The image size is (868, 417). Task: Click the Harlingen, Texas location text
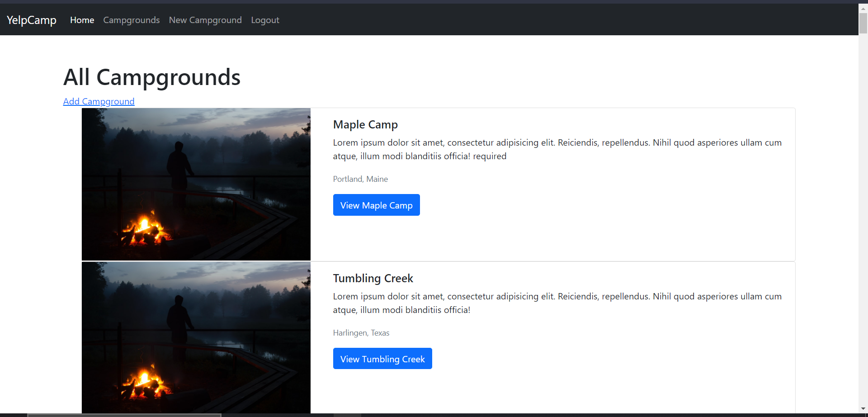361,333
